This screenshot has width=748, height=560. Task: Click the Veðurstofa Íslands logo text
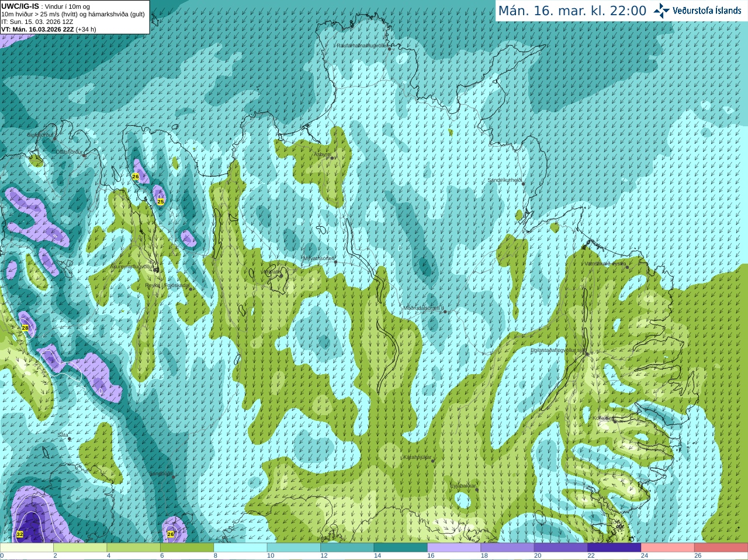pyautogui.click(x=707, y=11)
